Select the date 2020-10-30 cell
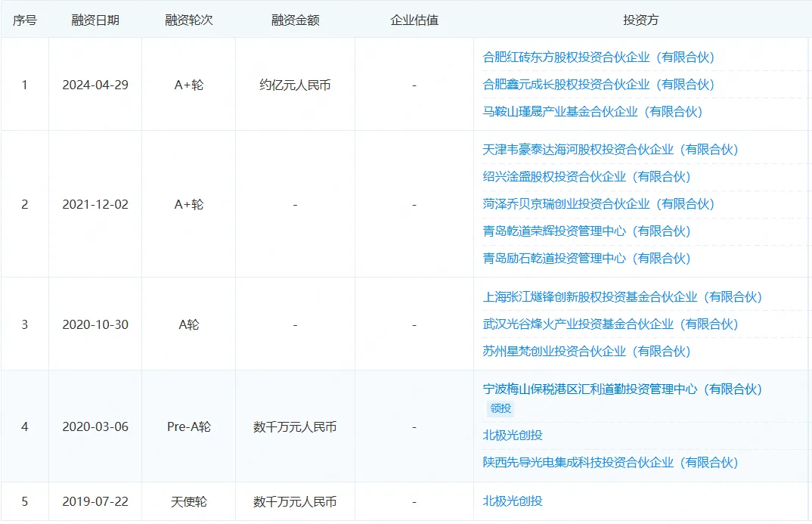The image size is (812, 524). click(x=95, y=324)
